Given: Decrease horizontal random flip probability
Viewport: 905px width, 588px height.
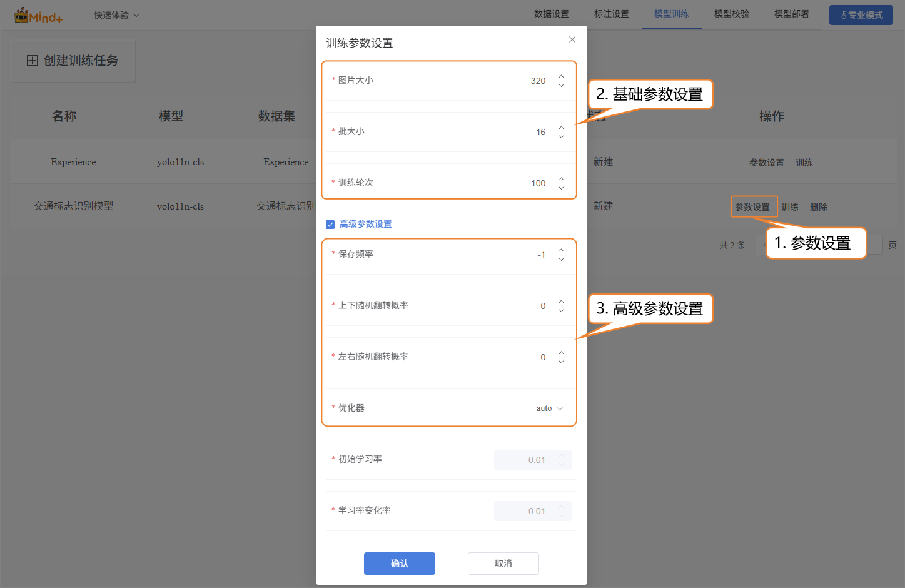Looking at the screenshot, I should pyautogui.click(x=561, y=362).
